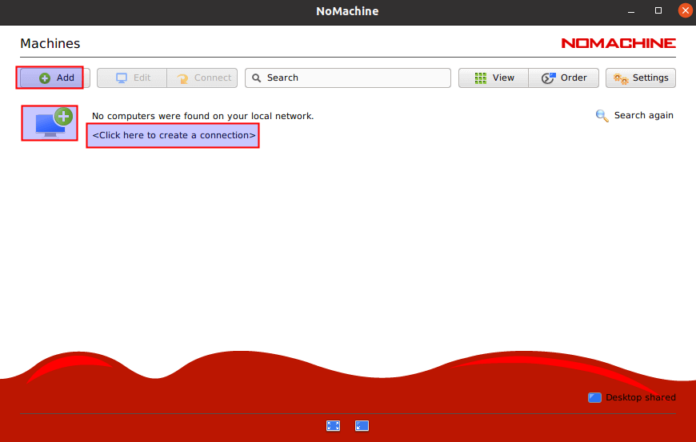Open the View options button

point(494,78)
